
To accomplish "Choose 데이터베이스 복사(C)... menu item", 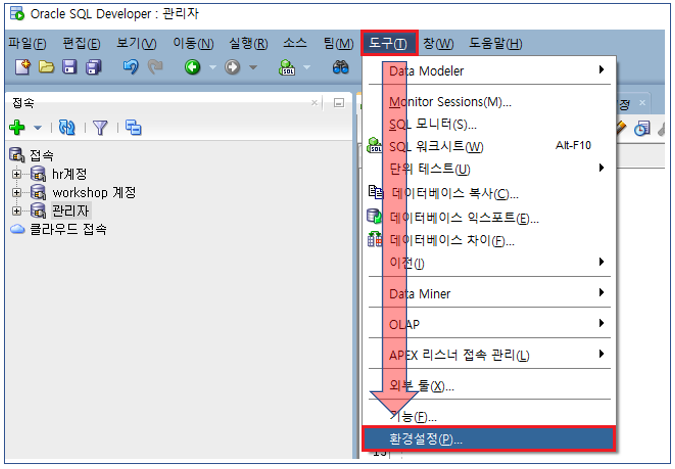I will (490, 193).
